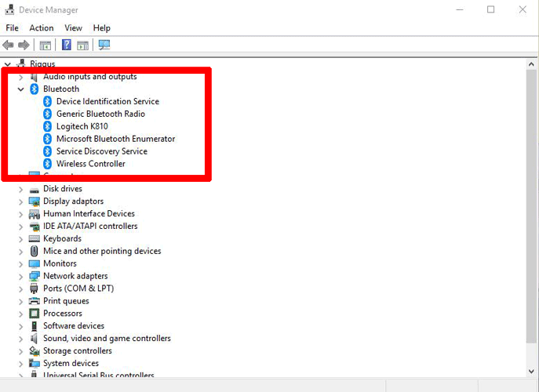Expand the Keyboards node

21,239
